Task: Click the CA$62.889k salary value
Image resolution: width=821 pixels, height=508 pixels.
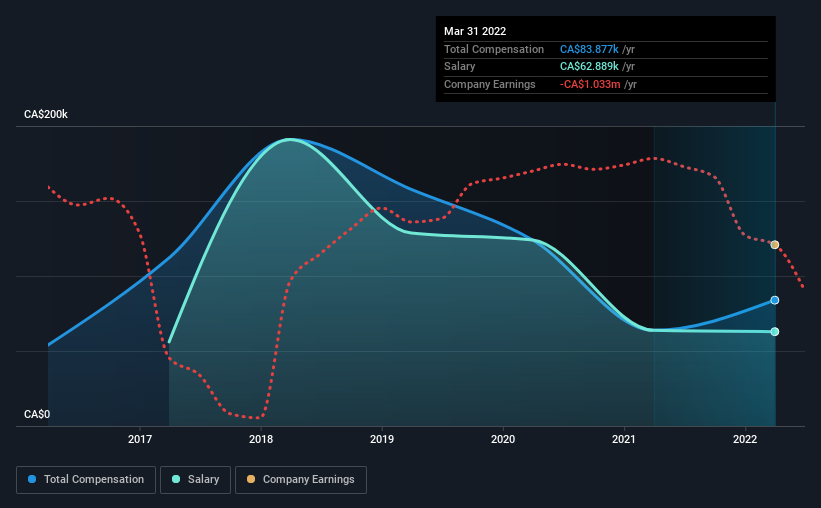Action: [x=589, y=67]
